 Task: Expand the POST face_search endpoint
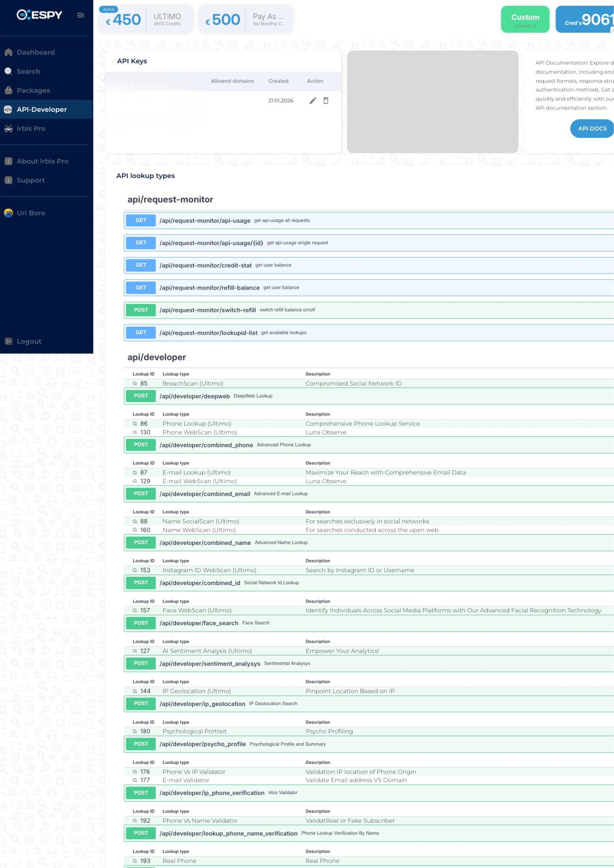pos(369,623)
